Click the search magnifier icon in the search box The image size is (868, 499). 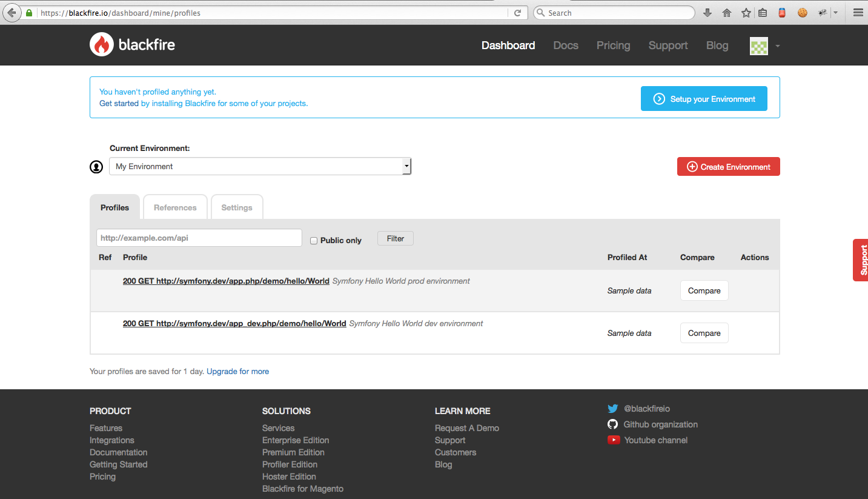[x=540, y=13]
